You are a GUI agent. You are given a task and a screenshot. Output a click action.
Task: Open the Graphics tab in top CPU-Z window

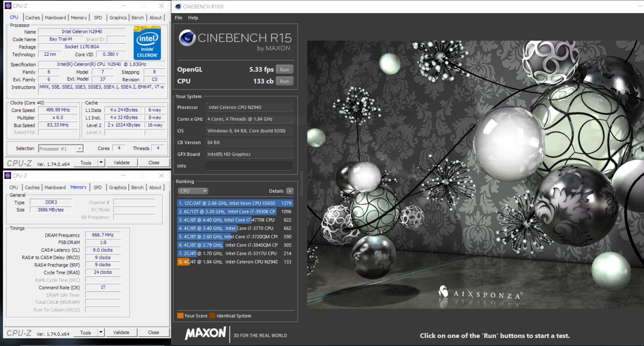(x=118, y=18)
